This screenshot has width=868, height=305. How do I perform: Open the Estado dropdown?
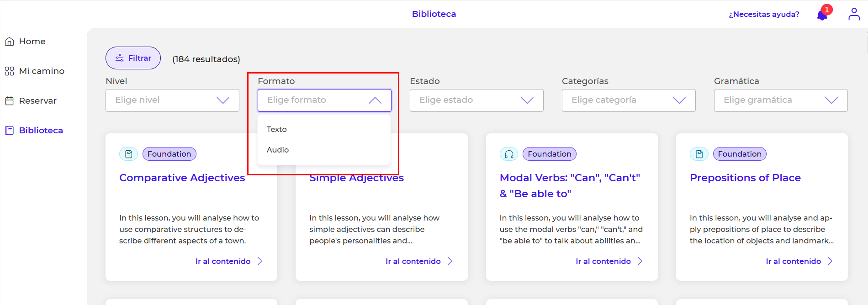coord(476,100)
